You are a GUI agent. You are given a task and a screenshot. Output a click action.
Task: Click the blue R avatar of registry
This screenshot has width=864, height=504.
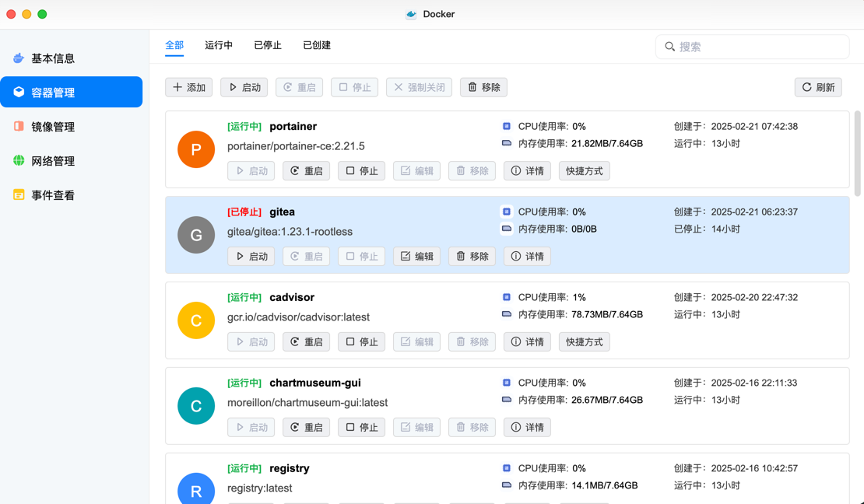pyautogui.click(x=196, y=488)
